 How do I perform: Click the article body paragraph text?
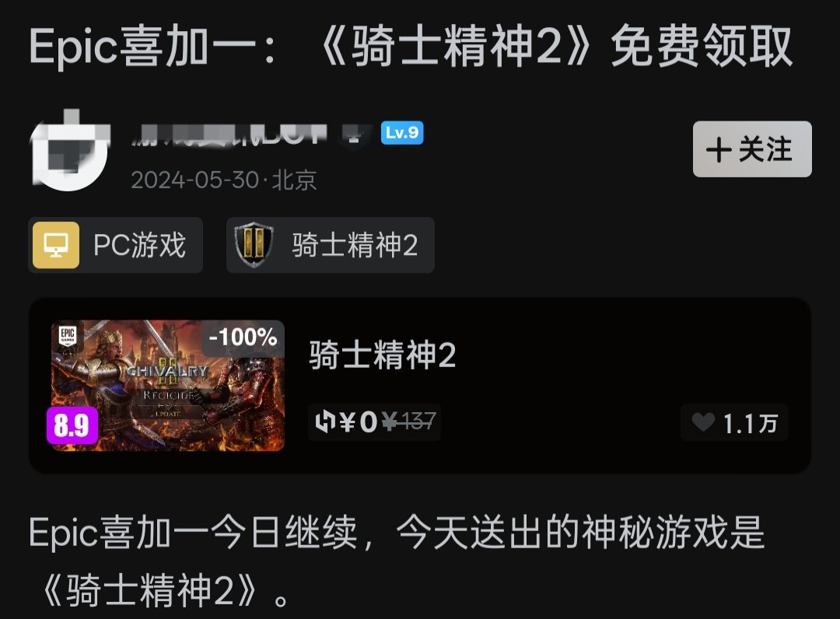pyautogui.click(x=397, y=561)
